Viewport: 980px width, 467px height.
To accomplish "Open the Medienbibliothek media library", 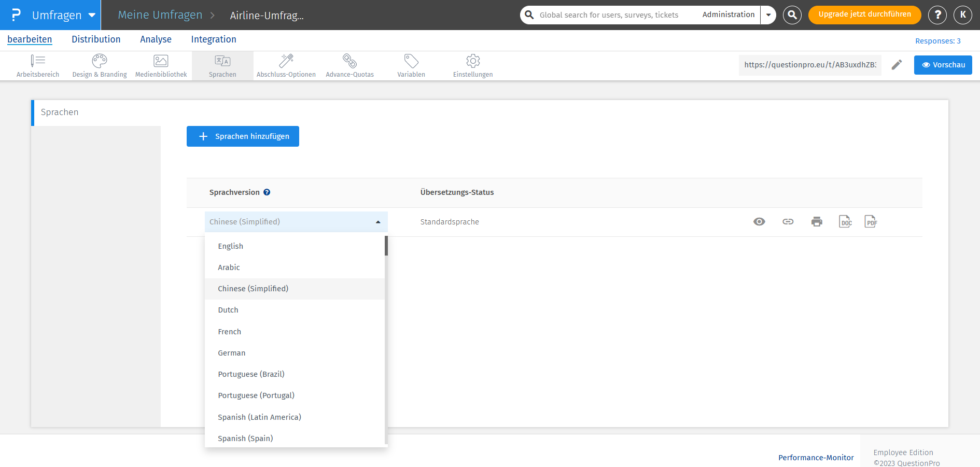I will [161, 66].
